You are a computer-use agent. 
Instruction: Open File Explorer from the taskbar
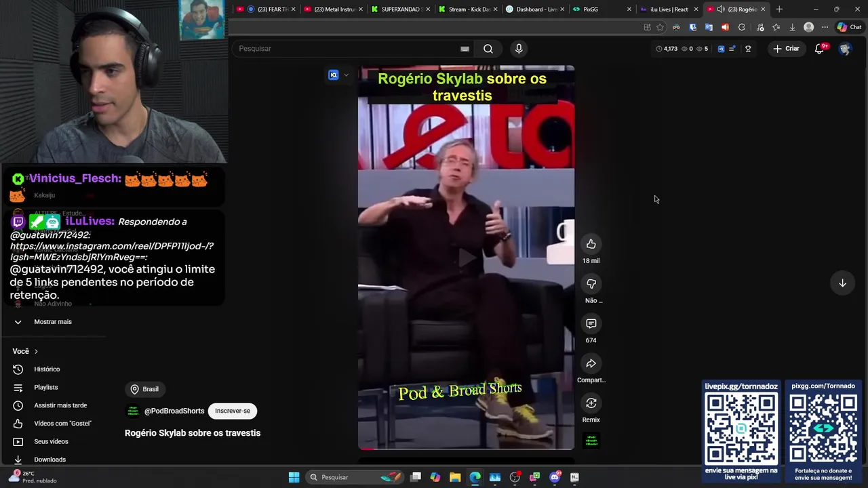click(x=455, y=477)
